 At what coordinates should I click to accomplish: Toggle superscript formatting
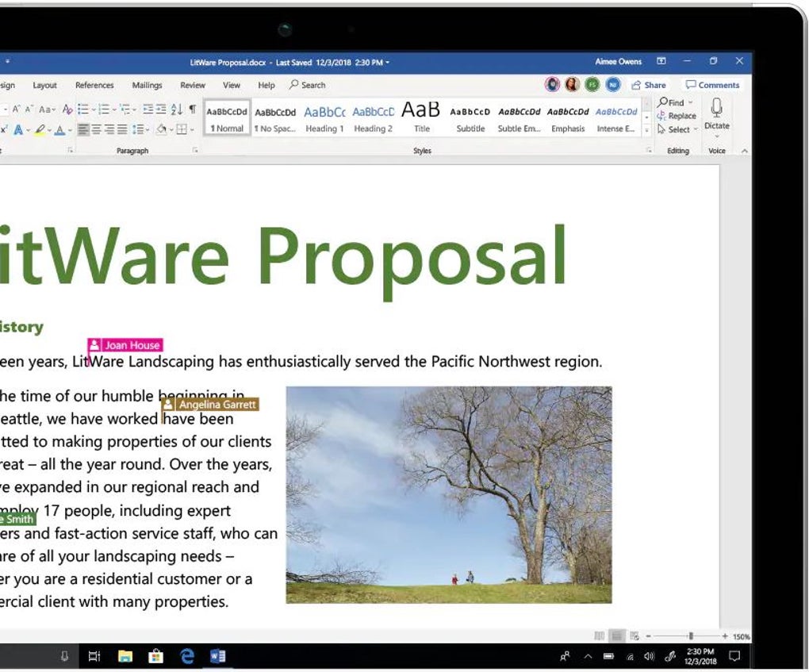click(5, 130)
